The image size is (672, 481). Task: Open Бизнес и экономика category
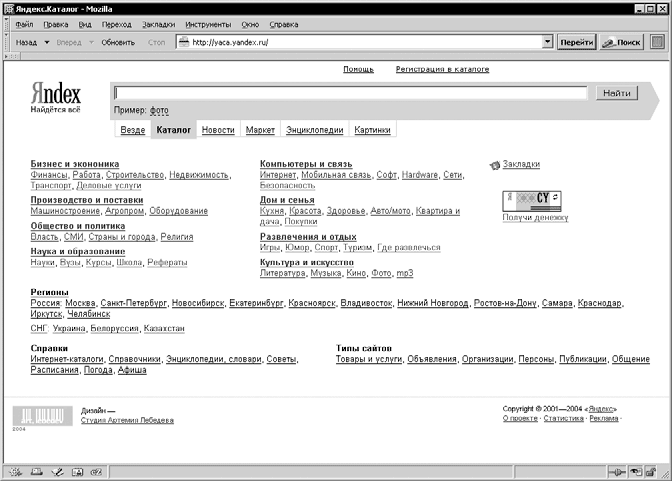coord(75,164)
